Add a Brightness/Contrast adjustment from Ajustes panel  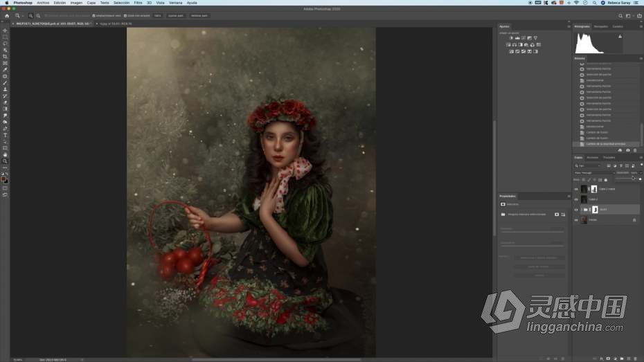point(511,38)
